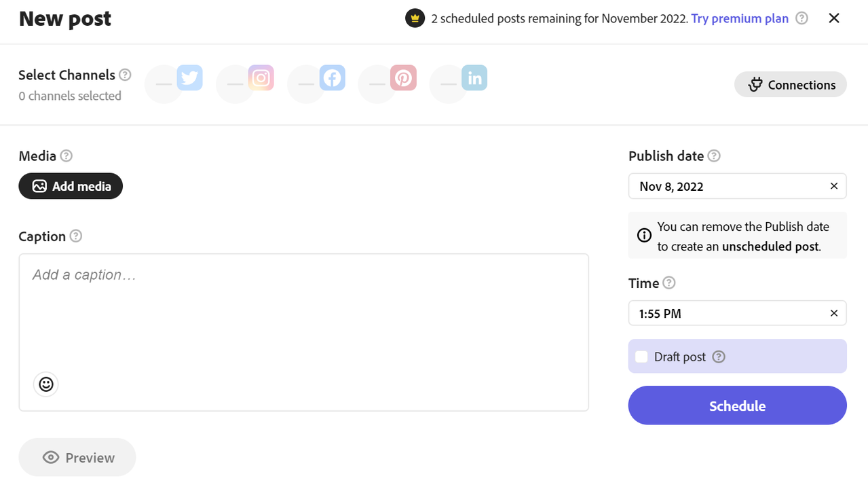Click help icon next to Select Channels
Image resolution: width=868 pixels, height=489 pixels.
[125, 75]
